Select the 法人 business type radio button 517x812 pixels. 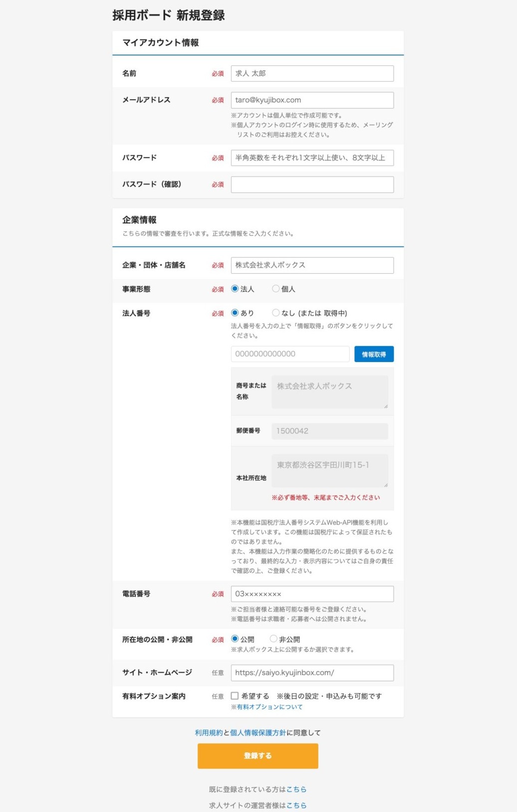(235, 289)
